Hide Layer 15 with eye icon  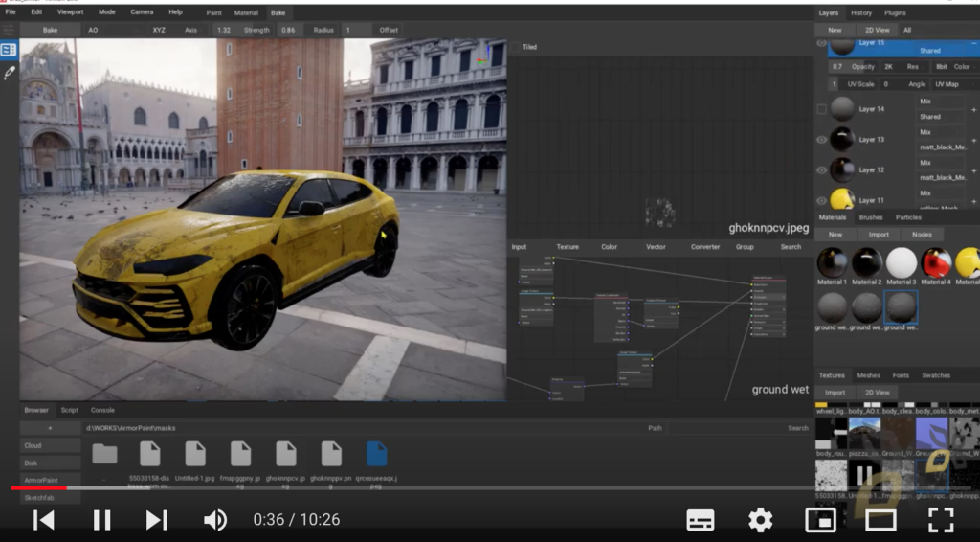tap(821, 43)
